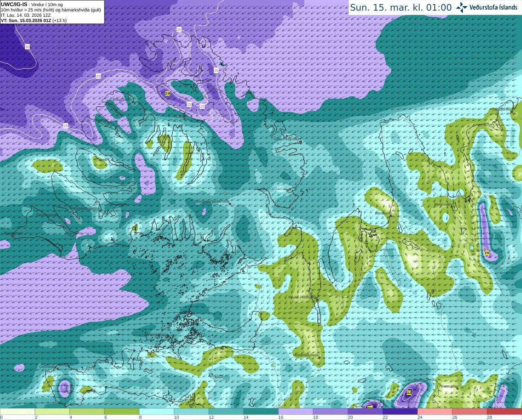
Task: Pick the 6–8 m/s legend color swatch
Action: (122, 411)
